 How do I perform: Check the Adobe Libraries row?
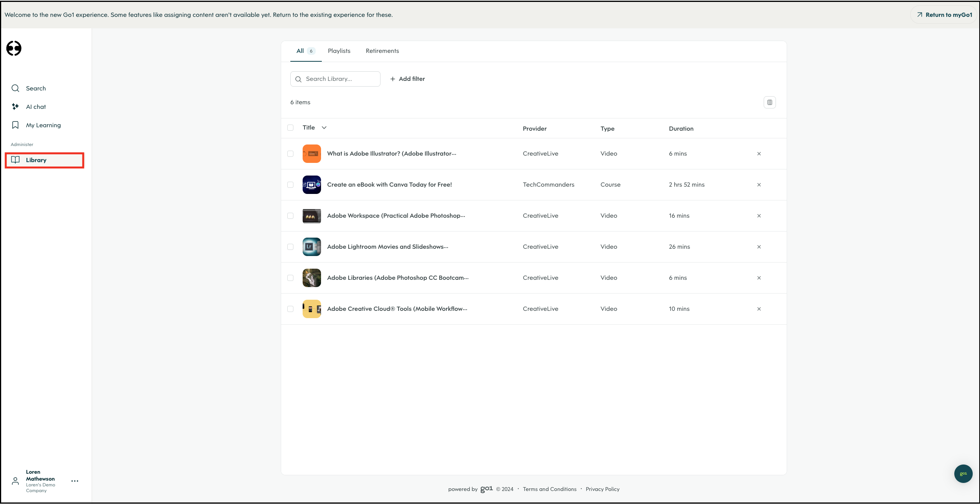pyautogui.click(x=290, y=278)
